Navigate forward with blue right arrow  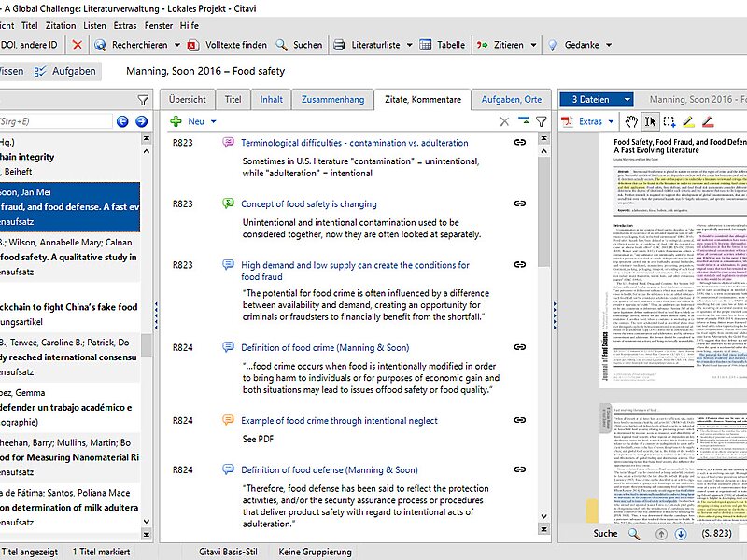pyautogui.click(x=142, y=121)
